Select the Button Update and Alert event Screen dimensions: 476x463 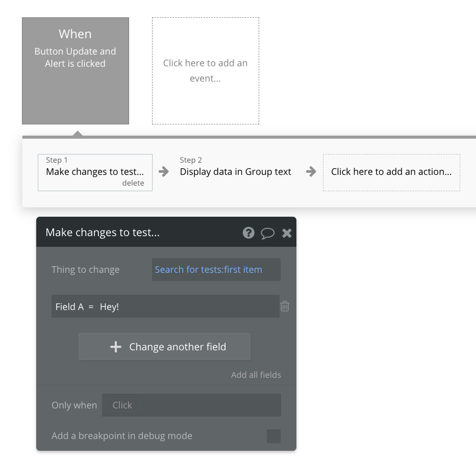point(76,71)
